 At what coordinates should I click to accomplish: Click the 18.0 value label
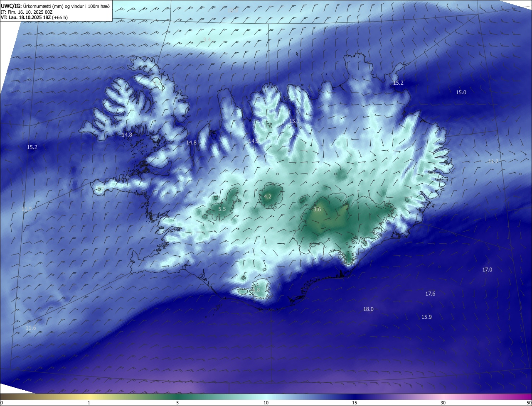[368, 309]
